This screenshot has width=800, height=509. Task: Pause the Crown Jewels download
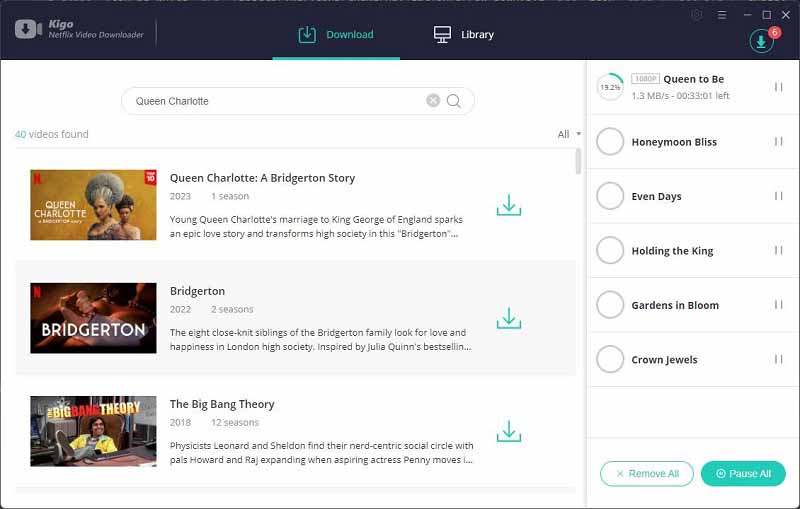point(778,360)
